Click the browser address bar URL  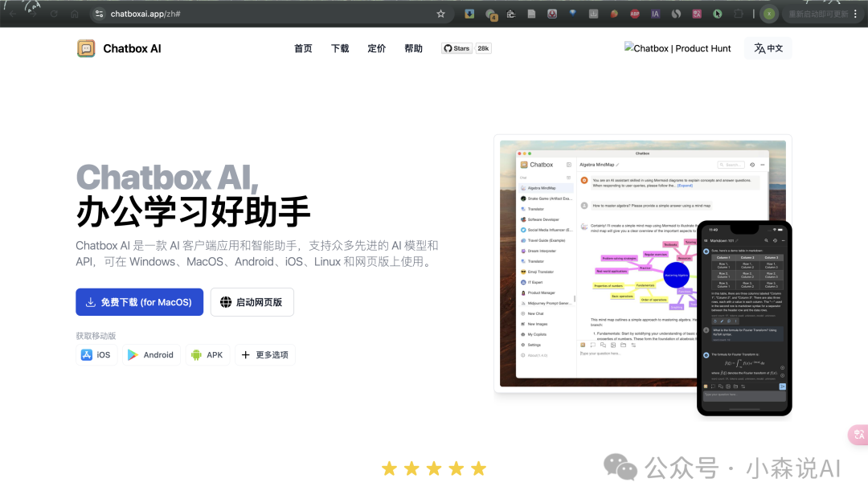[x=145, y=14]
